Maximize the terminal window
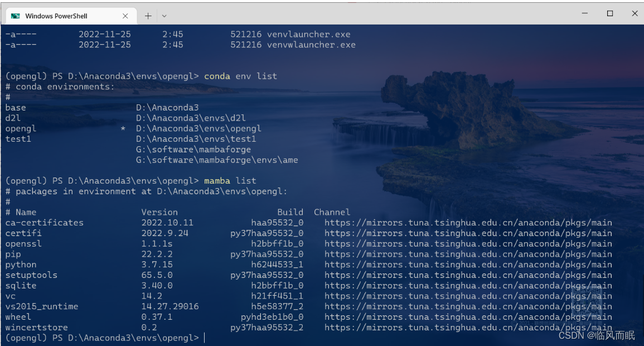644x346 pixels. pos(610,13)
